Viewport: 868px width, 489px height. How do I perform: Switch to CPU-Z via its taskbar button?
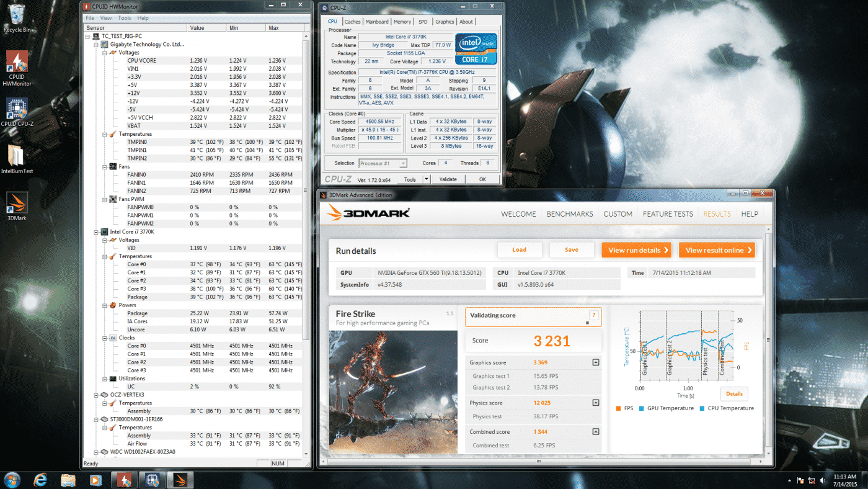pyautogui.click(x=151, y=480)
